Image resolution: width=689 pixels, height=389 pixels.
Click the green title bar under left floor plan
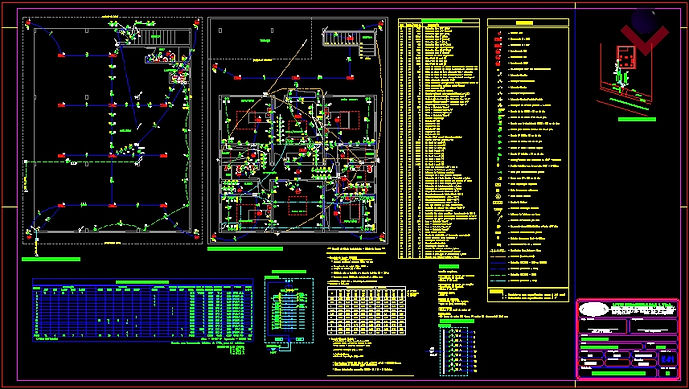51,259
